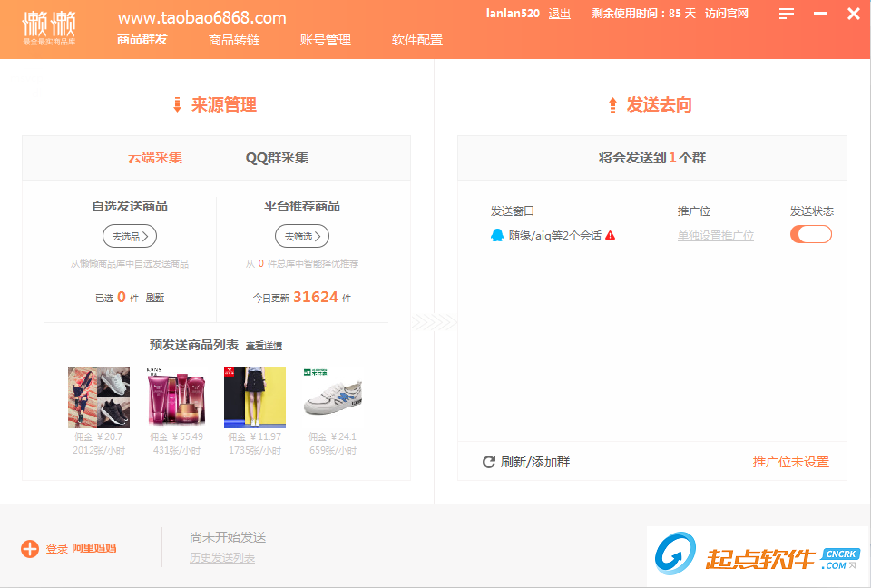Switch to the 云端采集 collection source
871x588 pixels.
[x=153, y=157]
